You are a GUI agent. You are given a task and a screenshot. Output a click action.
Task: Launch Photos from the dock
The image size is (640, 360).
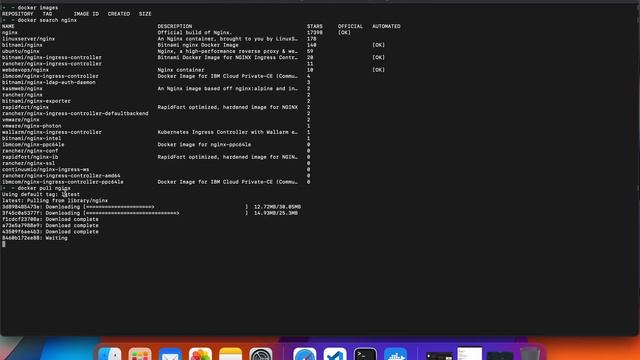(x=200, y=354)
